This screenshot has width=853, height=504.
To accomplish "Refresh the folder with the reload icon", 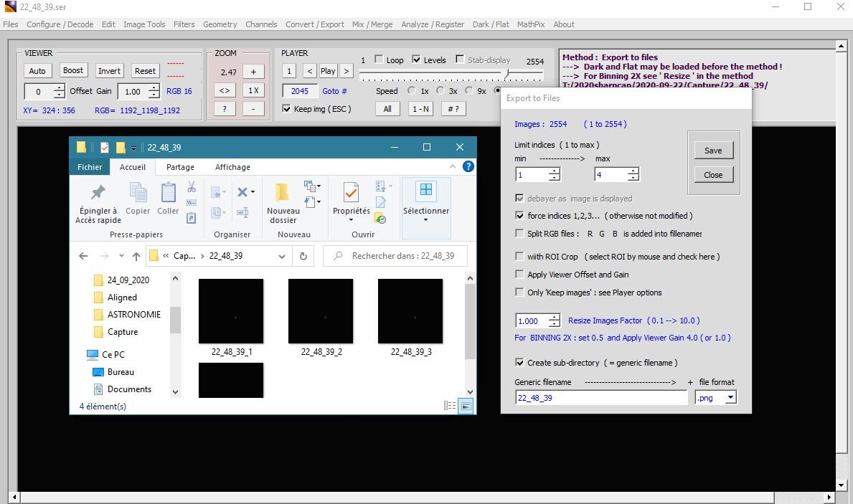I will coord(303,256).
